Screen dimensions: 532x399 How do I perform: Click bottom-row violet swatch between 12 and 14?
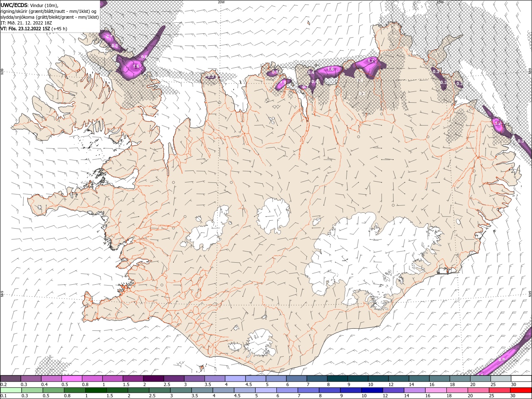point(393,390)
